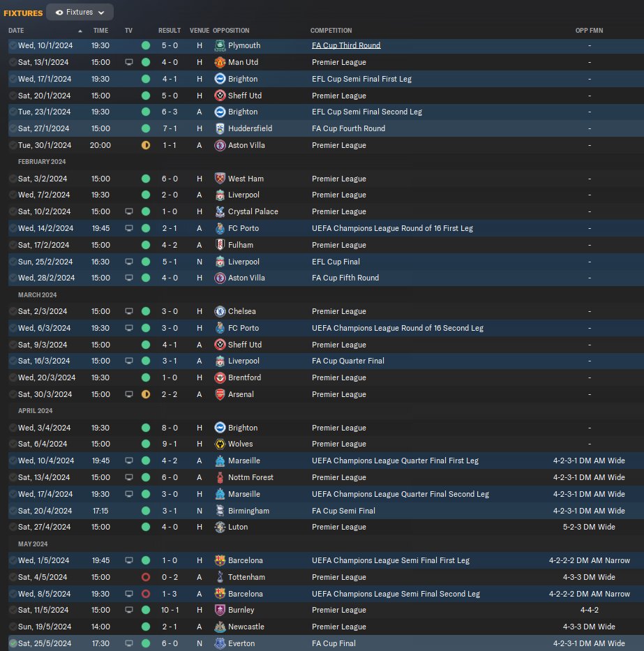644x651 pixels.
Task: Click the Birmingham club badge
Action: (x=220, y=511)
